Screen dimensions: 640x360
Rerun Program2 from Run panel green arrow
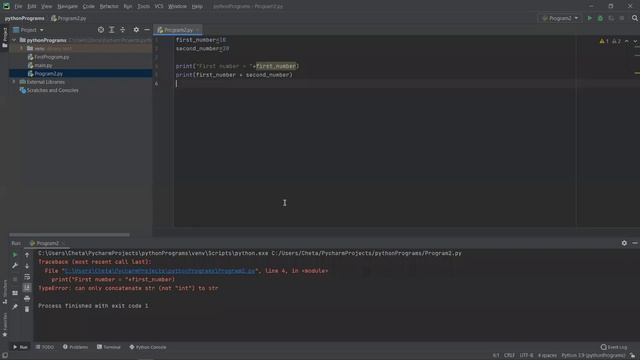tap(15, 255)
